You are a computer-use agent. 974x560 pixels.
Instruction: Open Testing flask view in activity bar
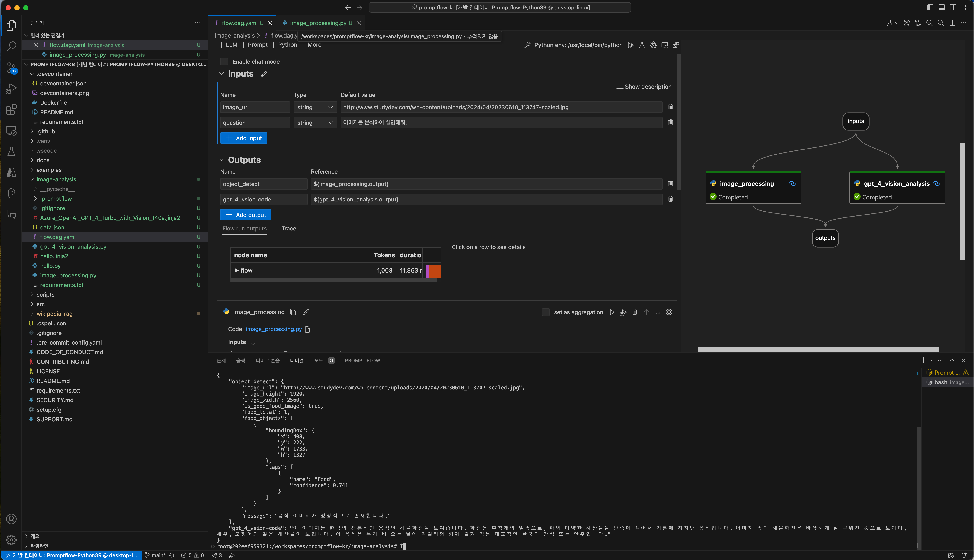pyautogui.click(x=11, y=151)
